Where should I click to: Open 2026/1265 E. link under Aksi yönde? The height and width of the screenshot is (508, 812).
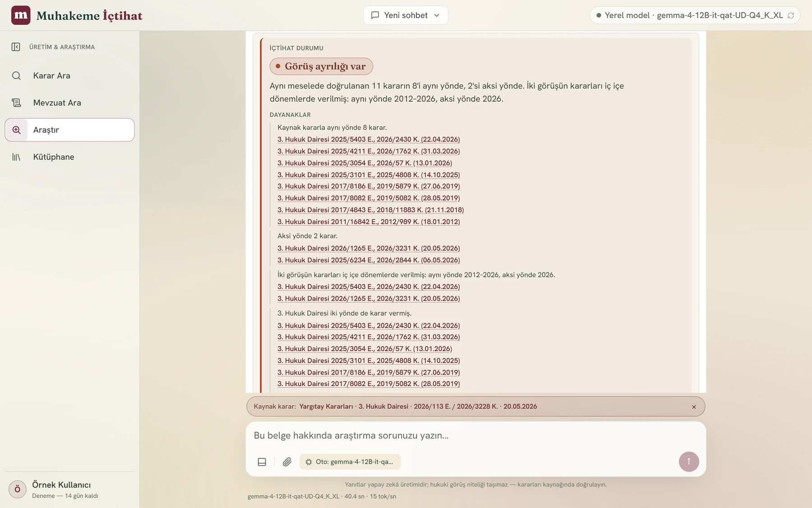[369, 248]
